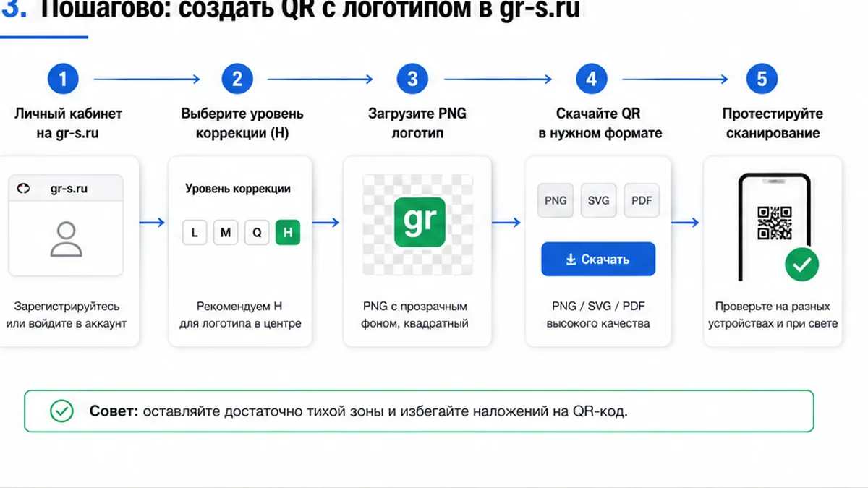Viewport: 868px width, 488px height.
Task: Click text 'Рекомендуем H для логотипа в центре'
Action: (x=240, y=315)
